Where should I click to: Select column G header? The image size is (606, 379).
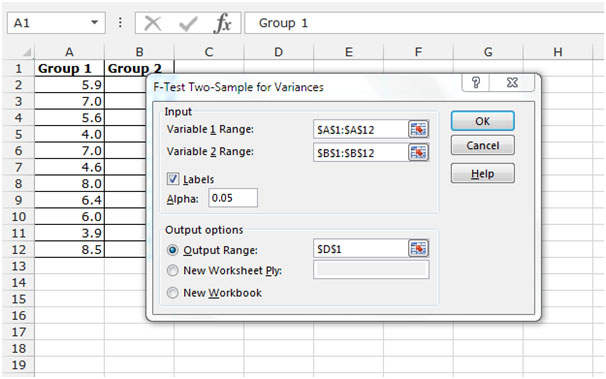pyautogui.click(x=488, y=52)
